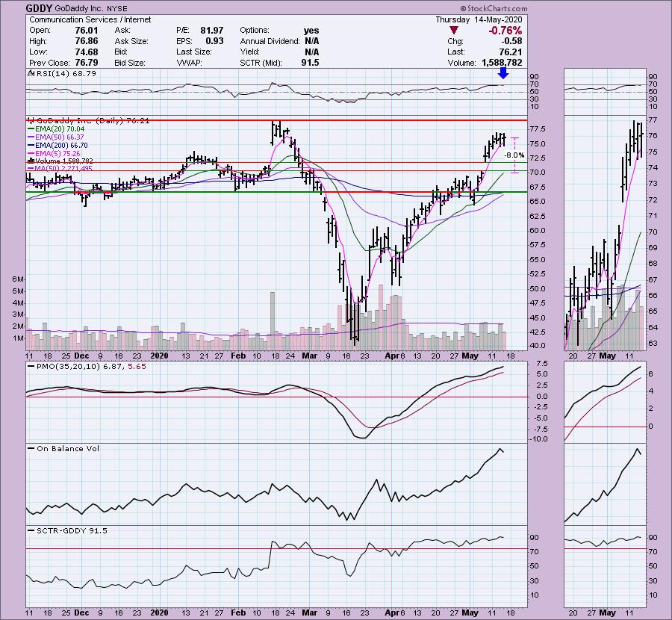Click the Prev Close value 76.79
The height and width of the screenshot is (620, 672).
(87, 63)
